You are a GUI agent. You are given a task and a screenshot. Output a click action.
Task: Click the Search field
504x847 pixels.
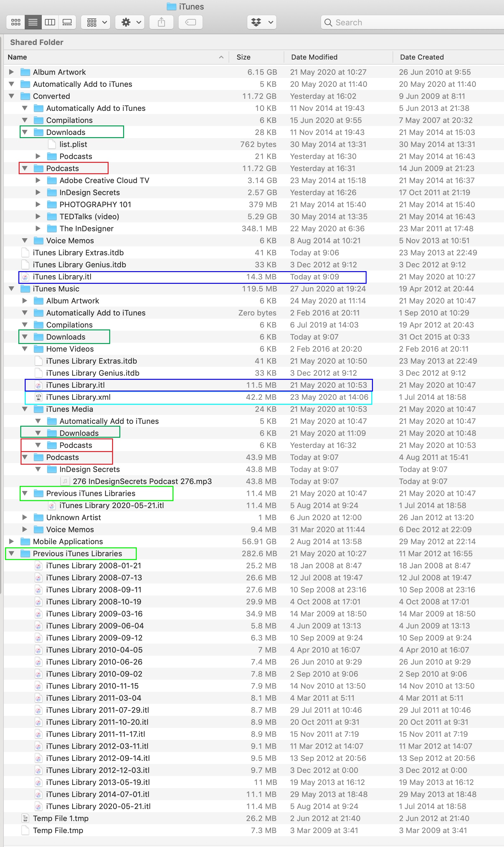[x=412, y=22]
